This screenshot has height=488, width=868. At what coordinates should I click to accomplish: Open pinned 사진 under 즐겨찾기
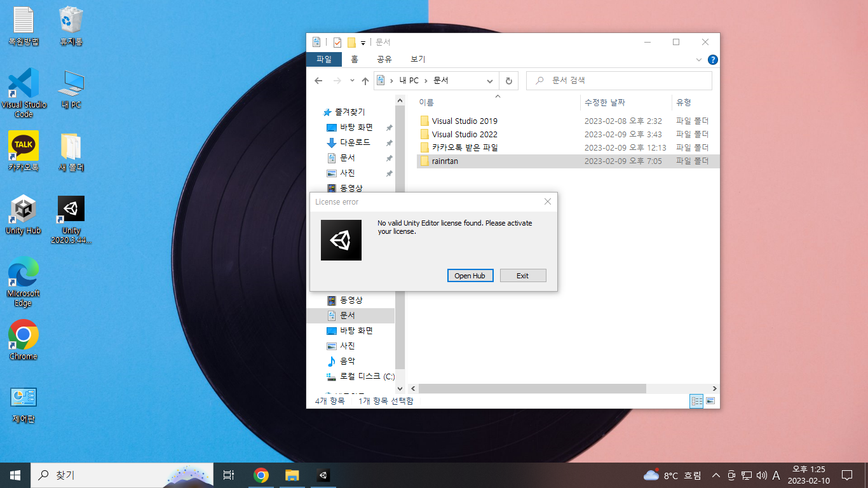point(348,173)
